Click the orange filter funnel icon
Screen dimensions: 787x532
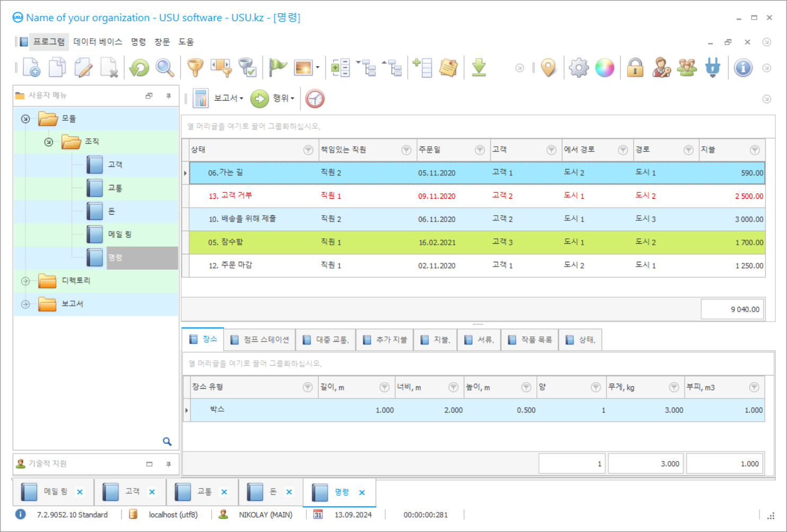click(195, 68)
